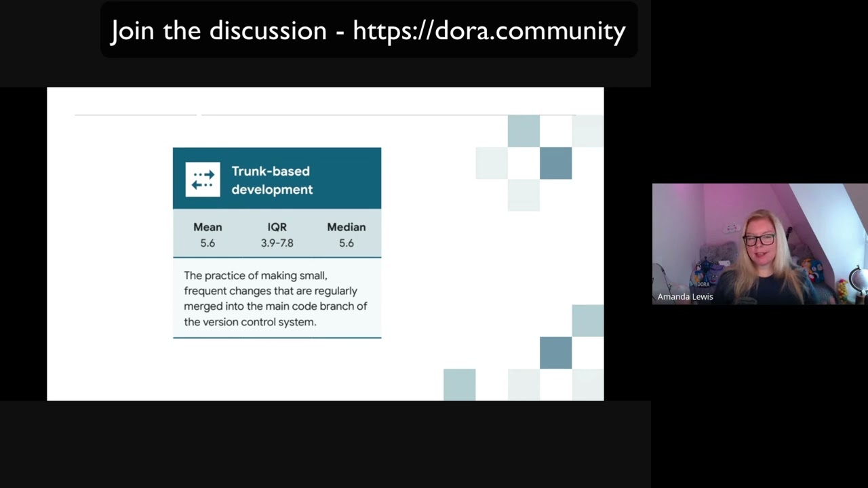868x488 pixels.
Task: Click the practice description paragraph text
Action: pos(275,298)
